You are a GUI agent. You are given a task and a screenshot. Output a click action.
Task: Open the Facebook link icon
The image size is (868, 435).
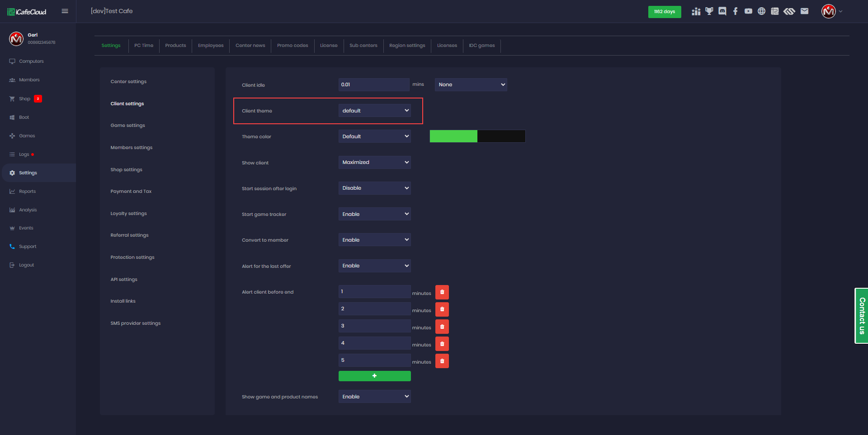[x=736, y=11]
